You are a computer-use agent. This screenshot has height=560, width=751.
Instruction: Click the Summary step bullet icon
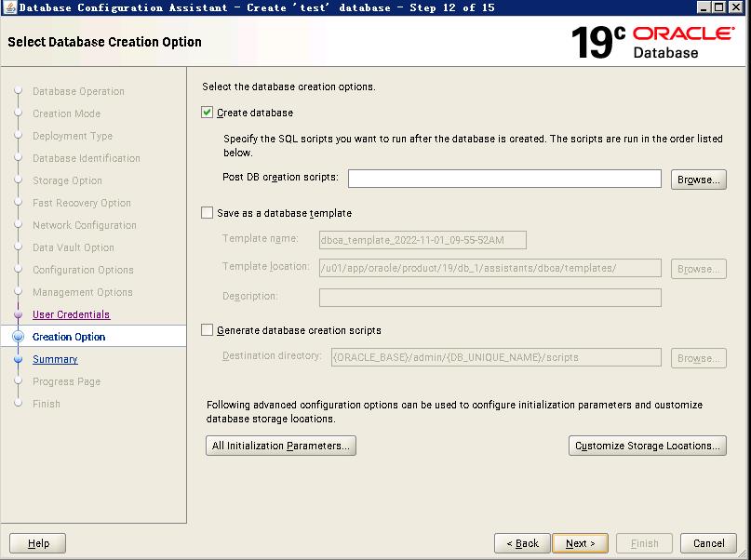pos(19,359)
